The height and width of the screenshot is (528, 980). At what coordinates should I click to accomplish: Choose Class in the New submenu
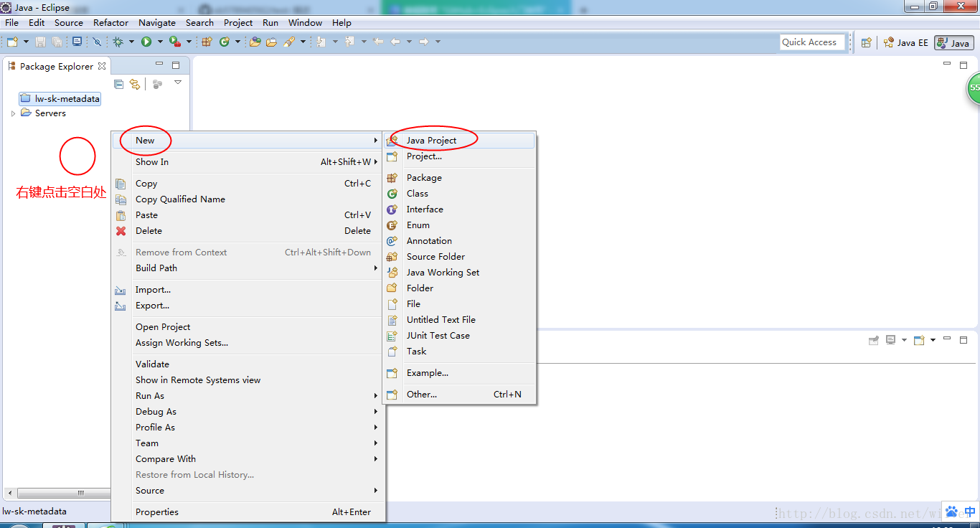point(460,194)
